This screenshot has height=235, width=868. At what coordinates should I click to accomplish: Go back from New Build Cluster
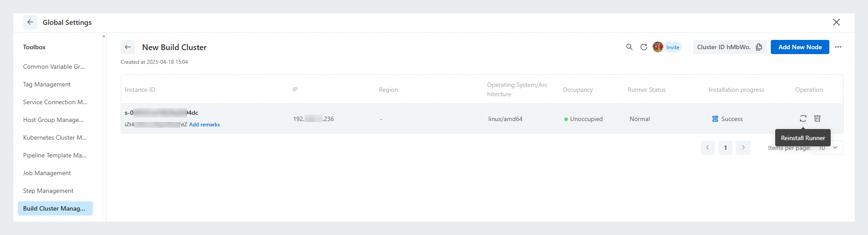click(x=128, y=47)
